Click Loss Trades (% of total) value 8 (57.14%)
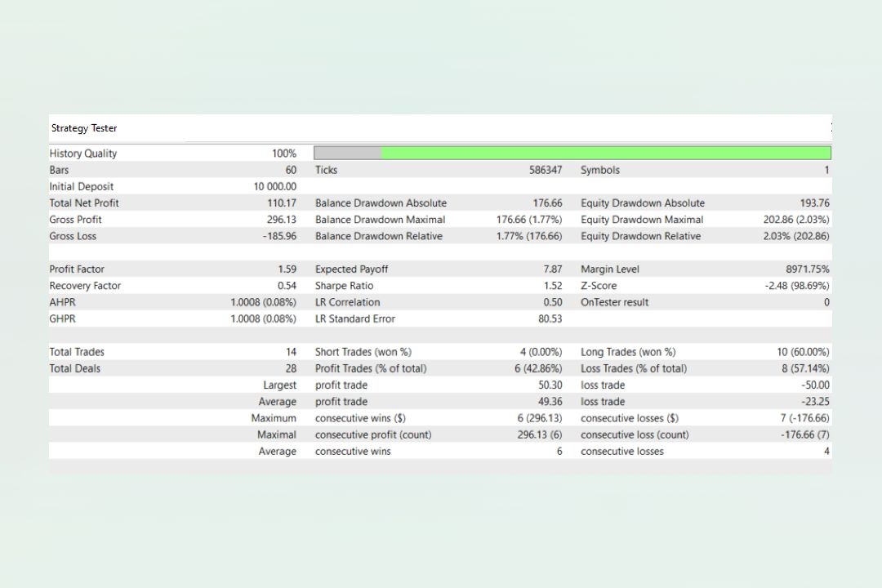The image size is (882, 588). point(805,368)
